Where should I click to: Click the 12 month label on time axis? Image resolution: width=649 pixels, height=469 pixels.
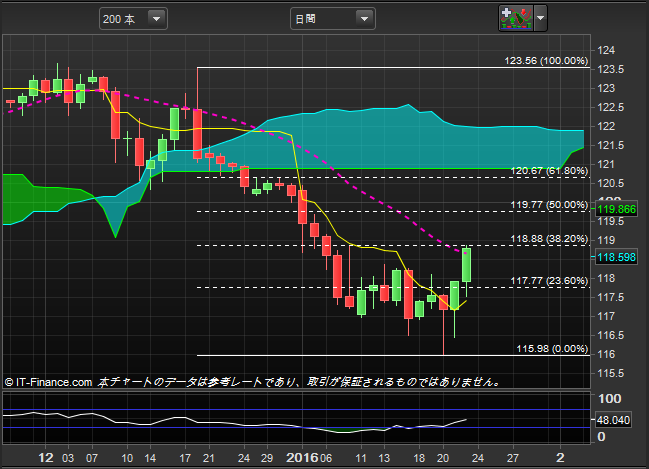46,457
